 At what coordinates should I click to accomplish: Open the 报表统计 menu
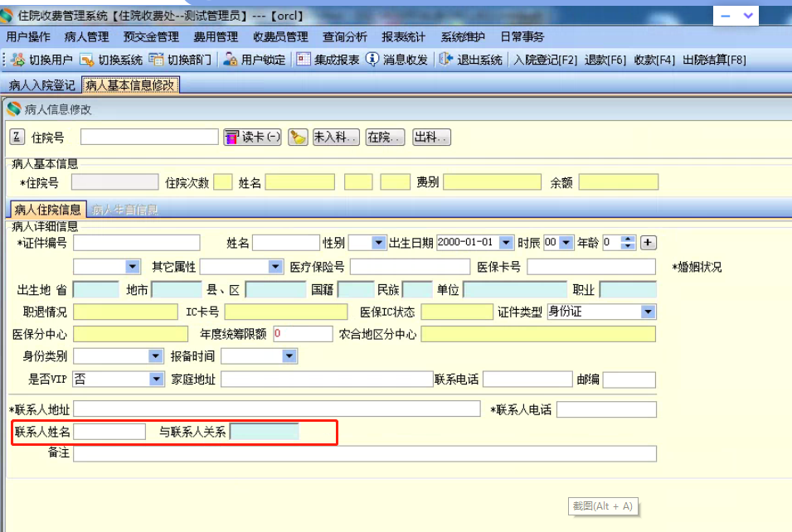404,36
